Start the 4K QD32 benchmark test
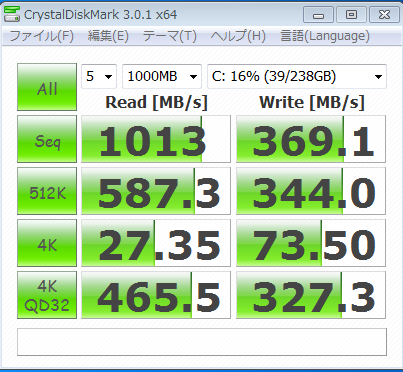The width and height of the screenshot is (403, 372). (47, 295)
